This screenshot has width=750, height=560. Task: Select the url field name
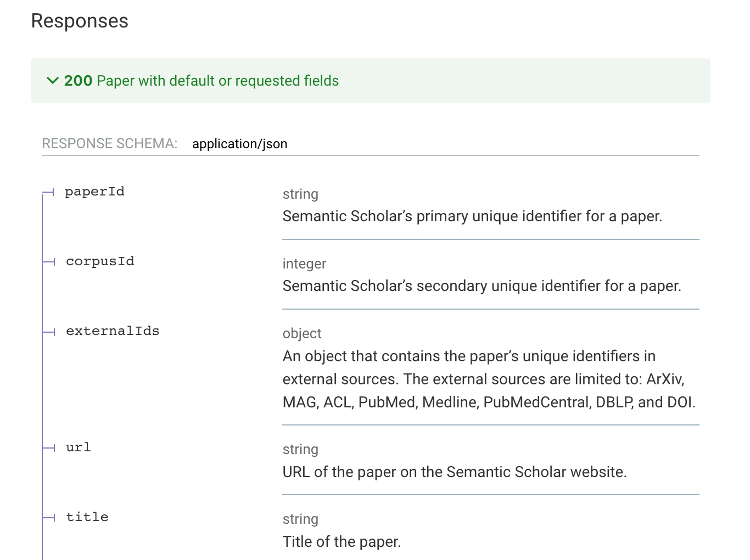tap(77, 447)
